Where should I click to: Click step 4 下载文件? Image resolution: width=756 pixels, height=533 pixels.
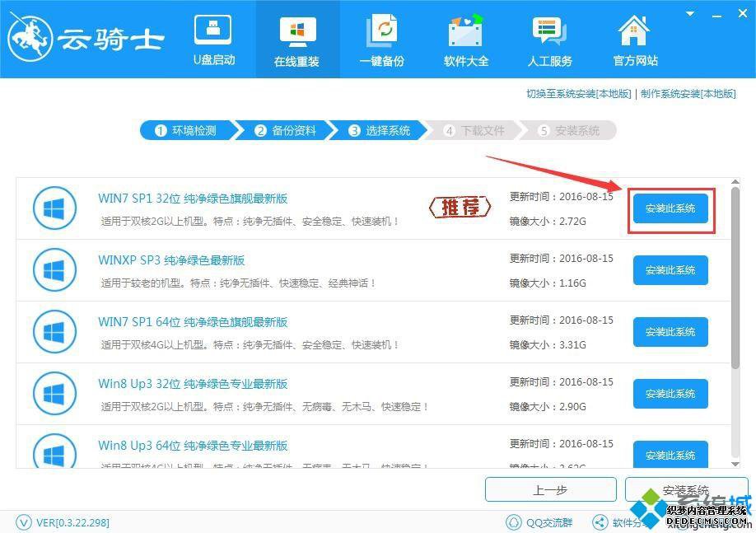[474, 131]
